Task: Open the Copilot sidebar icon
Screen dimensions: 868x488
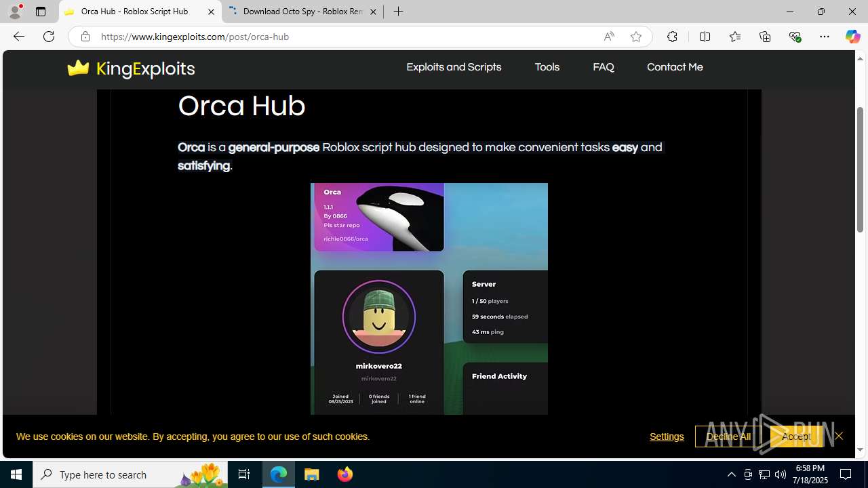Action: (x=852, y=37)
